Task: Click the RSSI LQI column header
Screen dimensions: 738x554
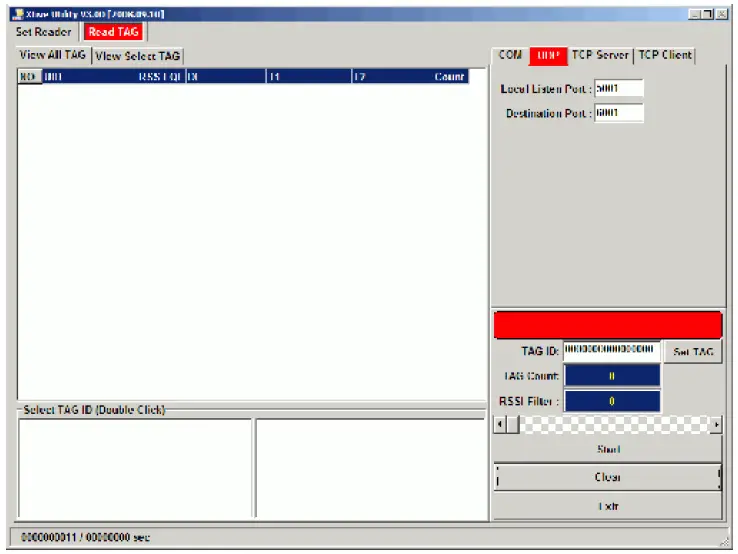Action: pos(160,76)
